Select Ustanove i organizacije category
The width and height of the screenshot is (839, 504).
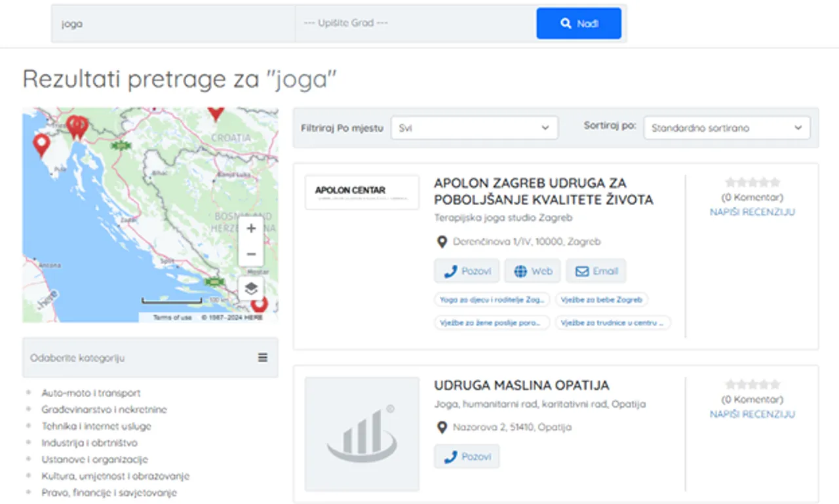[x=95, y=459]
